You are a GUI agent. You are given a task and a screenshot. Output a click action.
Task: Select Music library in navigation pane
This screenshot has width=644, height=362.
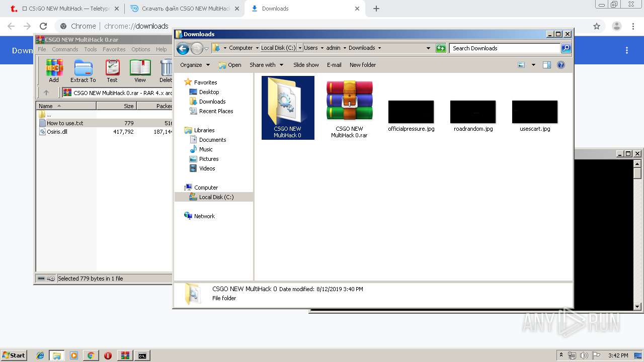(x=201, y=149)
